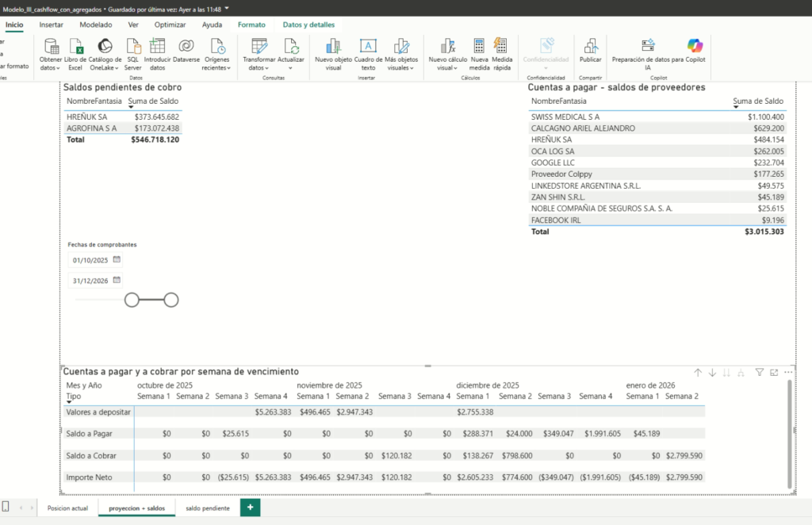
Task: Click the filter icon on the matrix visual
Action: pyautogui.click(x=759, y=372)
